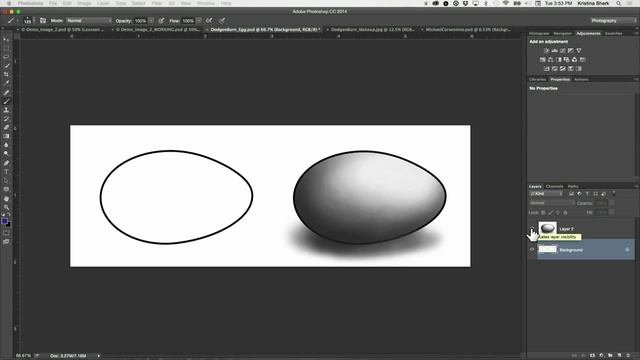
Task: Filter layers by adjustment layer type
Action: 579,194
